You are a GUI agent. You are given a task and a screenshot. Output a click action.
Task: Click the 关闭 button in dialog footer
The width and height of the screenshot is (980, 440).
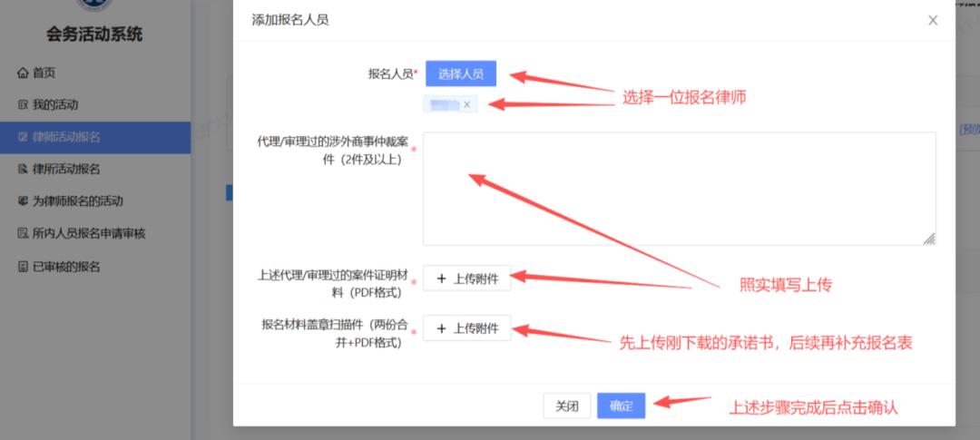click(x=567, y=406)
